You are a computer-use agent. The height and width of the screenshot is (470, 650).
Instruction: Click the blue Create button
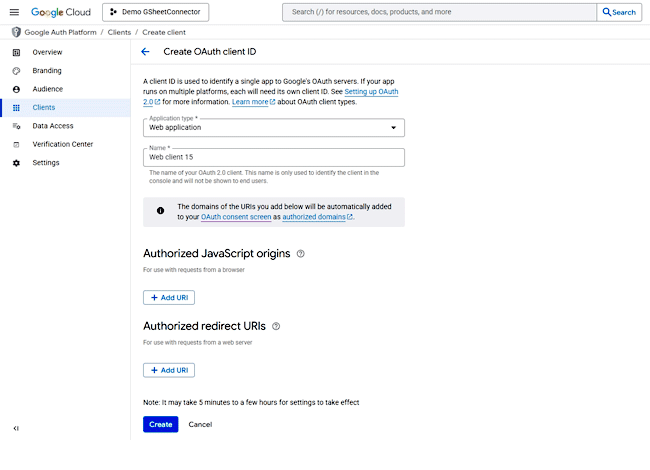point(160,424)
